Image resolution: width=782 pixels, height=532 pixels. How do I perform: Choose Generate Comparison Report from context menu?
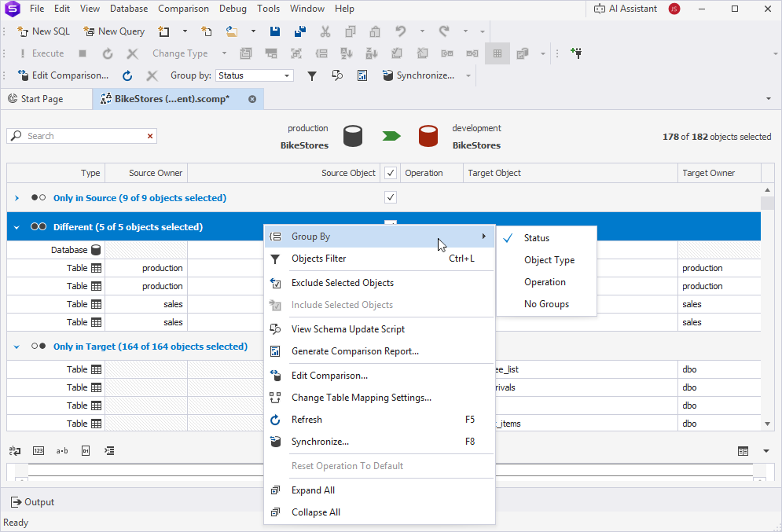pyautogui.click(x=354, y=351)
